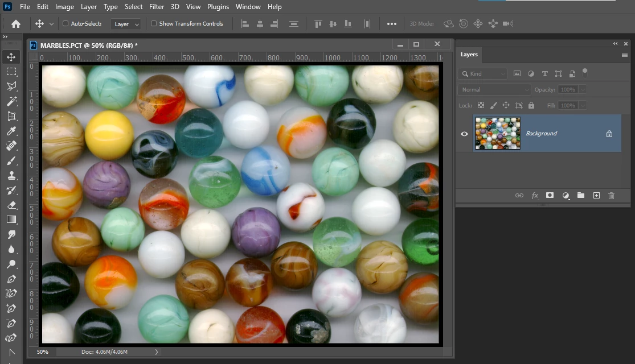Click the add layer mask icon
The width and height of the screenshot is (635, 364).
click(x=550, y=195)
